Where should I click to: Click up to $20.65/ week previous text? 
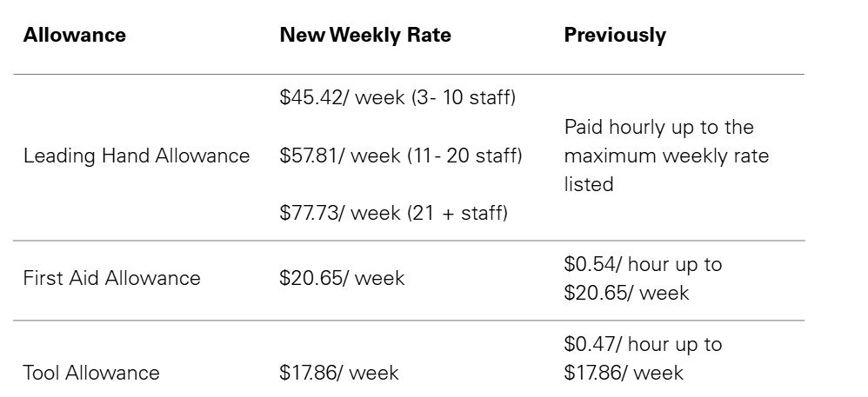point(643,278)
